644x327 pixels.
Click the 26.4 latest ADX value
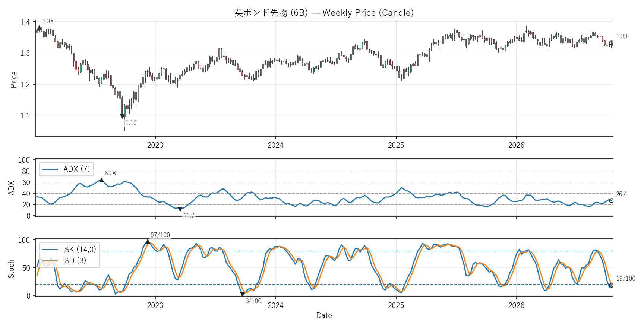(x=621, y=194)
